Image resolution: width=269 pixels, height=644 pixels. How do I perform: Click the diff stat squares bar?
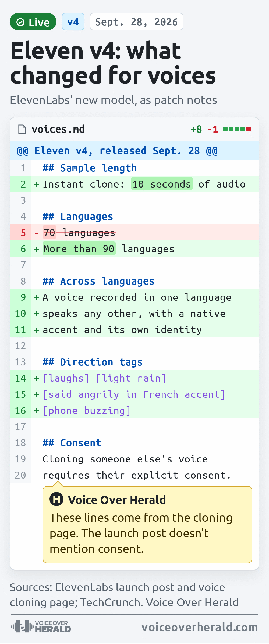click(x=237, y=129)
